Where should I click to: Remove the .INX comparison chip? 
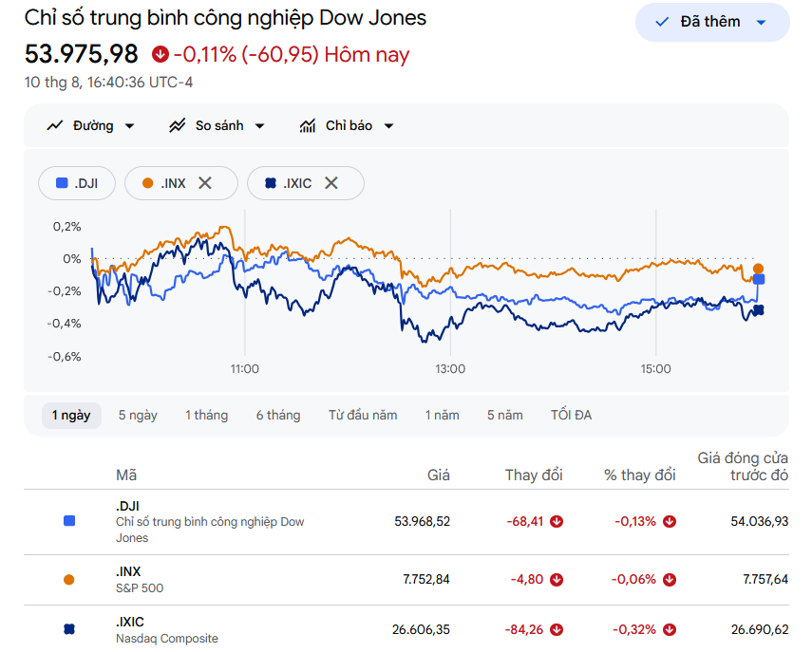tap(205, 183)
